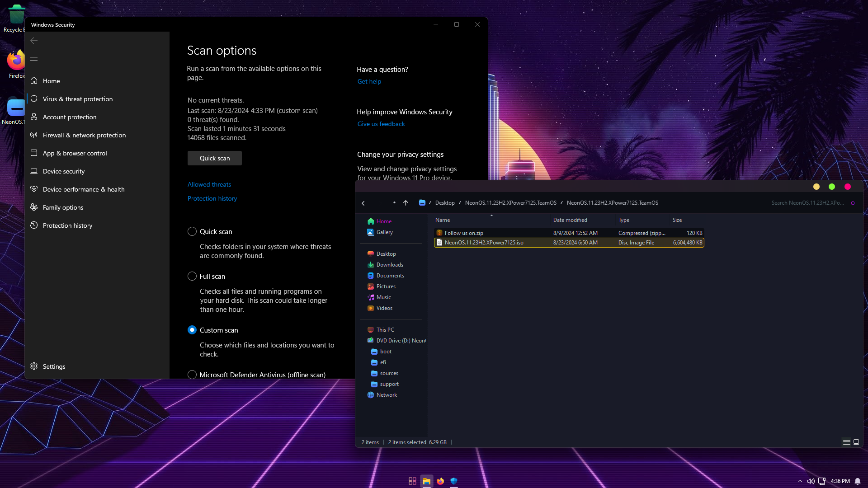
Task: Click the search magnifier icon in File Explorer
Action: pyautogui.click(x=853, y=203)
